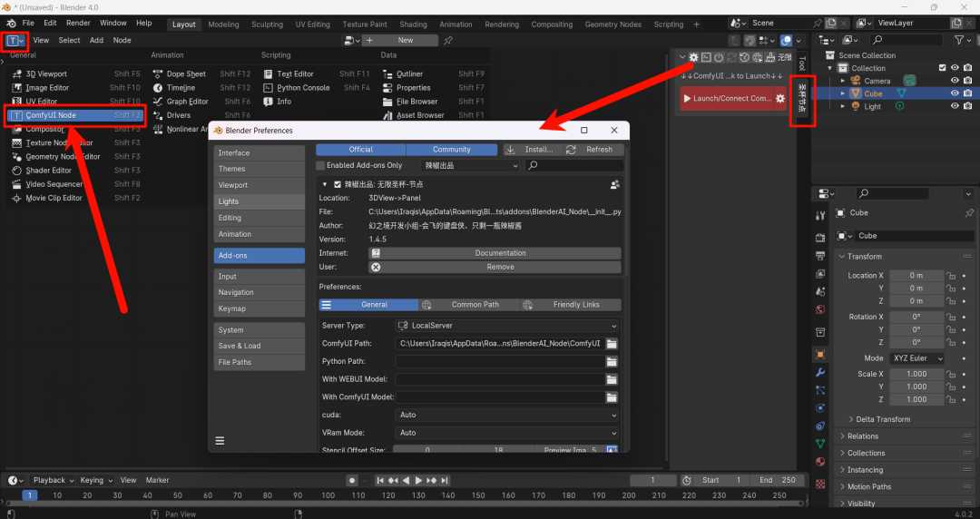Viewport: 980px width, 519px height.
Task: Open the Object Data green triangle tab
Action: (x=820, y=444)
